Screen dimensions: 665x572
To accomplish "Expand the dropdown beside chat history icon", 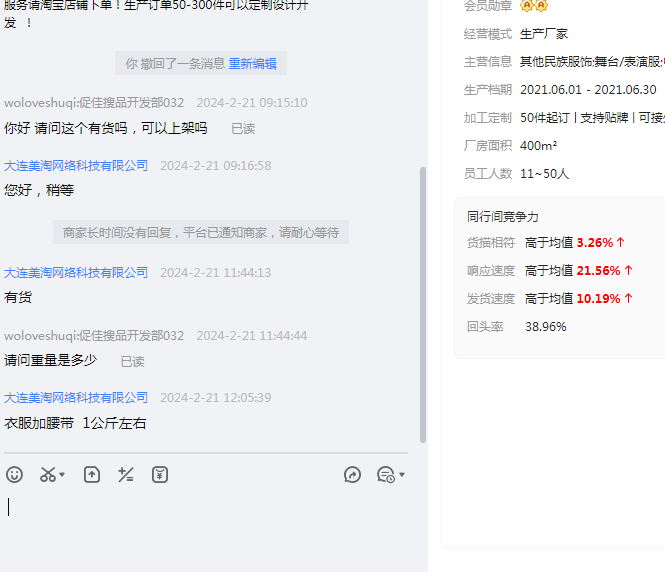I will click(x=402, y=475).
